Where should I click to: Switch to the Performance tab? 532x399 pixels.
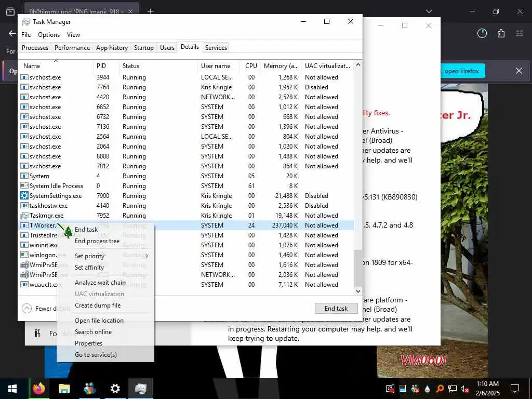[72, 47]
